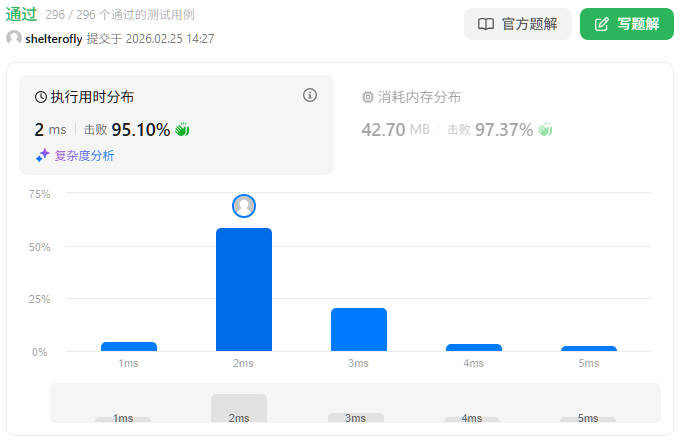Click the info icon in runtime distribution card
This screenshot has width=680, height=440.
310,96
